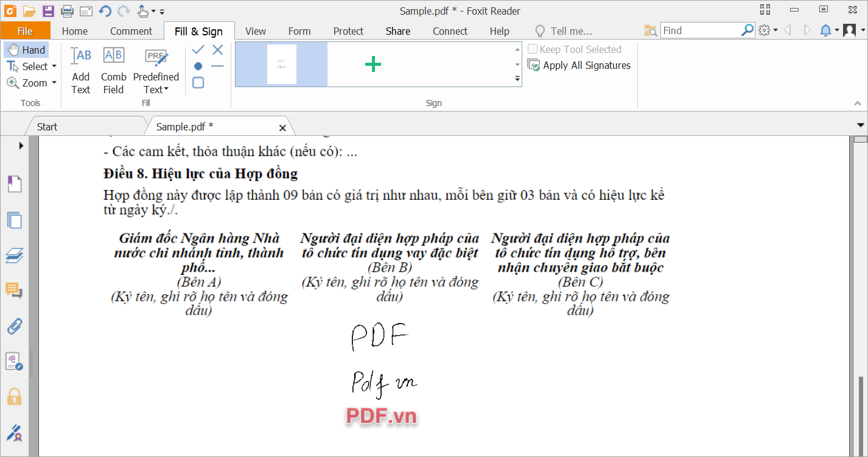Click the Open folder icon in quick access
Screen dimensions: 868x457
pos(29,10)
